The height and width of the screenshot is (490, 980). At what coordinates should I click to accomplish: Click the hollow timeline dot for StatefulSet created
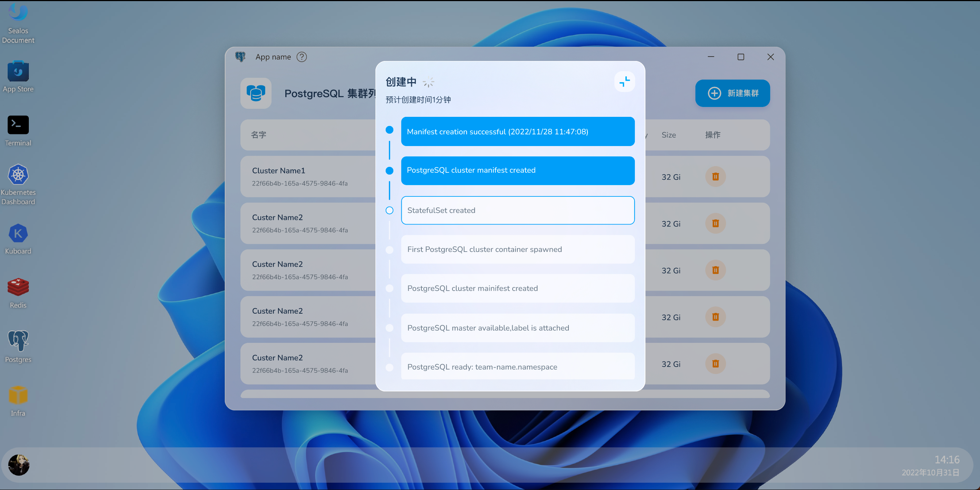(389, 210)
